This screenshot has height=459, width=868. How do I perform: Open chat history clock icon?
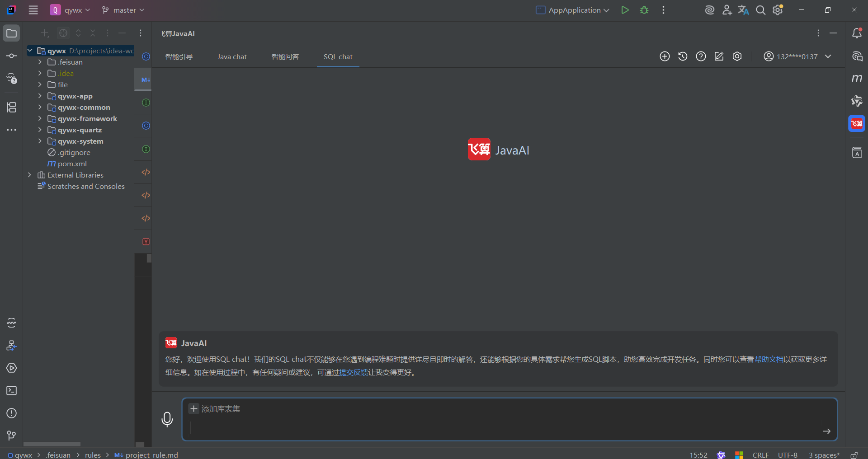(x=683, y=56)
